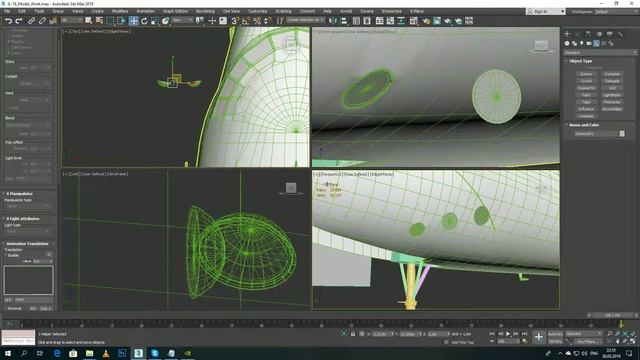Click the Compass helper button
This screenshot has width=640, height=360.
coord(586,116)
